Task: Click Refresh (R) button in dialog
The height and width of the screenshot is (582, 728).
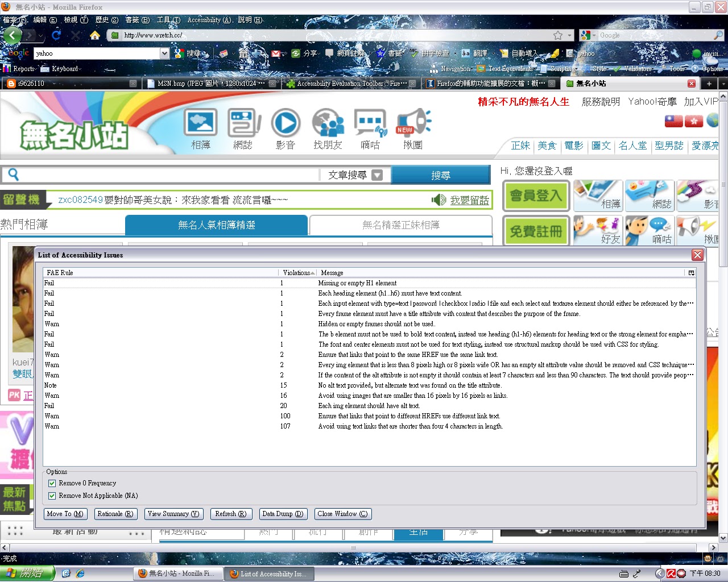Action: click(231, 514)
